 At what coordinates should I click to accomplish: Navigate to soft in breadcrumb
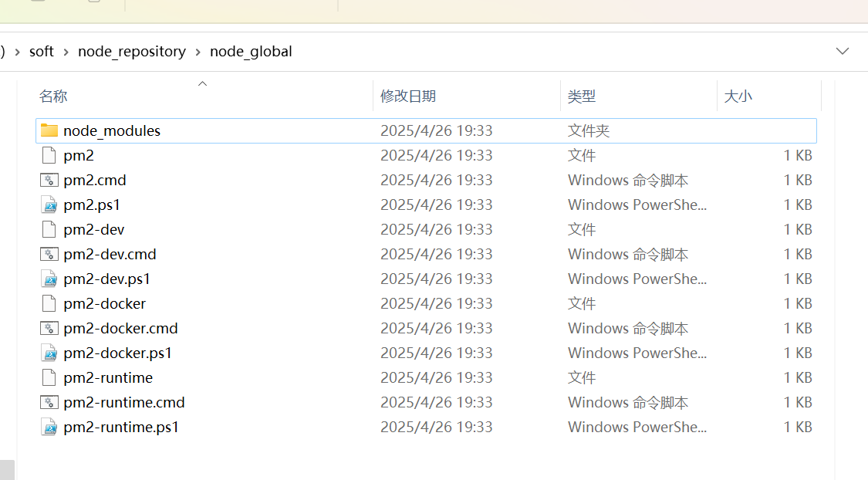[x=42, y=52]
